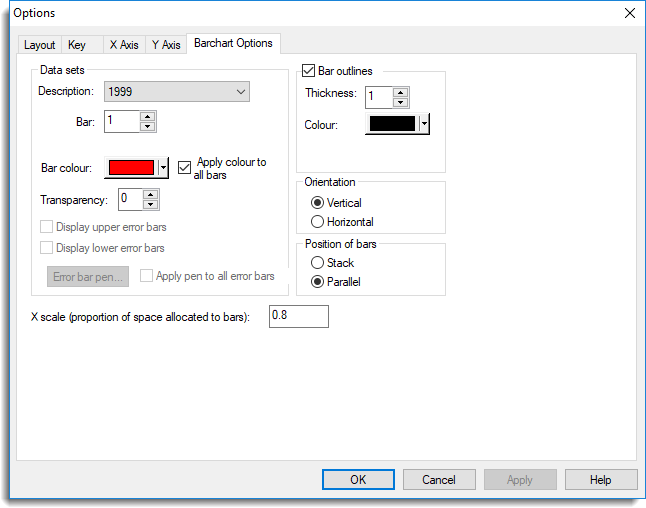Image resolution: width=646 pixels, height=508 pixels.
Task: Toggle the Bar outlines checkbox
Action: pyautogui.click(x=309, y=72)
